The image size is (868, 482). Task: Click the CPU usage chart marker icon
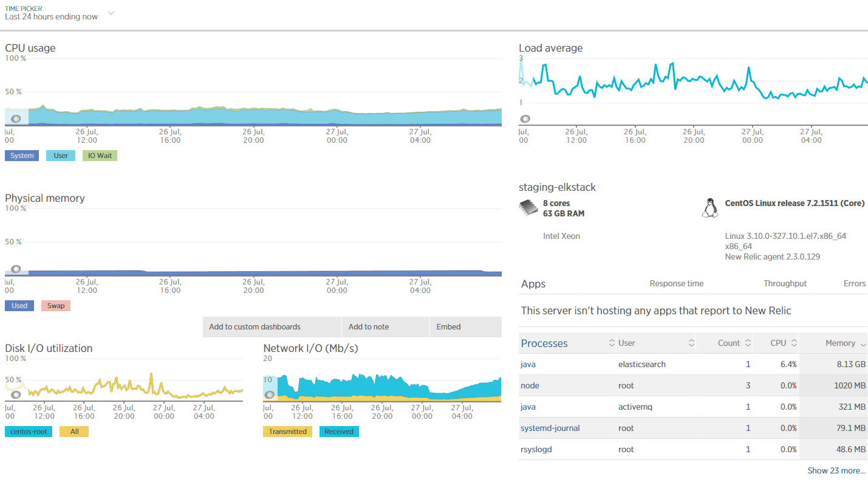pos(16,119)
